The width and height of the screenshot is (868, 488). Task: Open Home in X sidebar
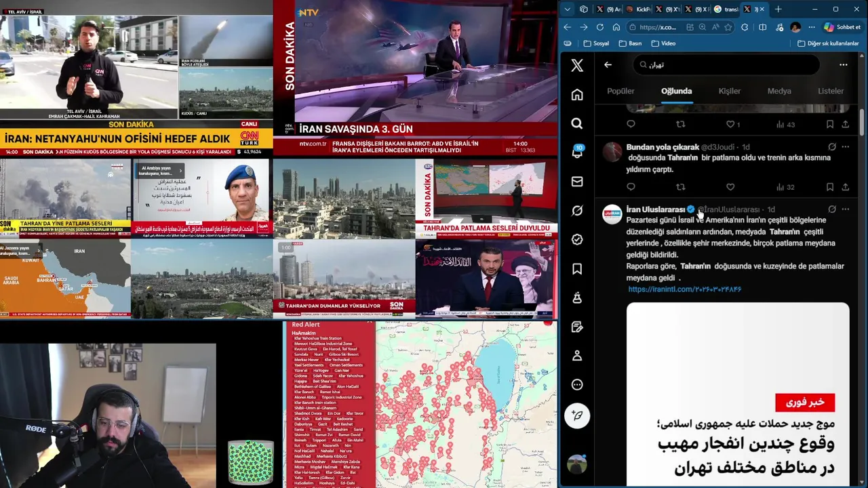(577, 95)
